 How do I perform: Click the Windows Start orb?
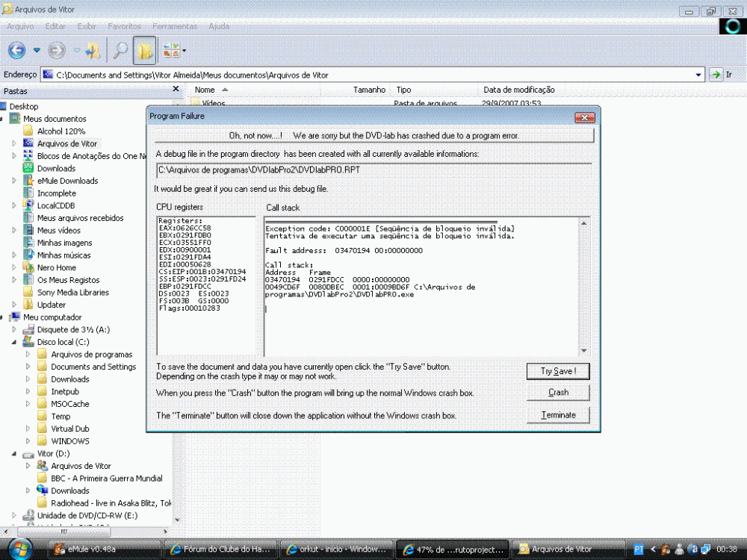tap(20, 548)
